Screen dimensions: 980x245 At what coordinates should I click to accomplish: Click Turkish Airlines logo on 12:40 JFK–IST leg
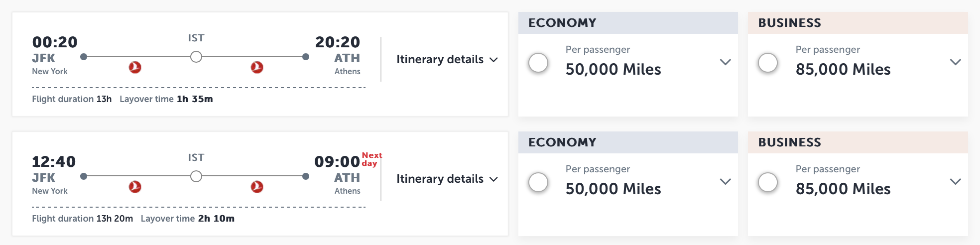click(135, 187)
